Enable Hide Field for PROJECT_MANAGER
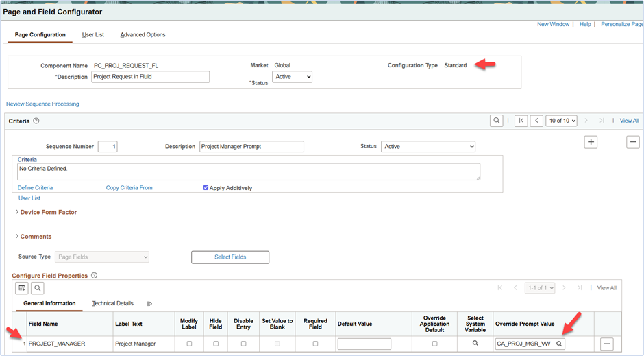The image size is (644, 356). (216, 344)
